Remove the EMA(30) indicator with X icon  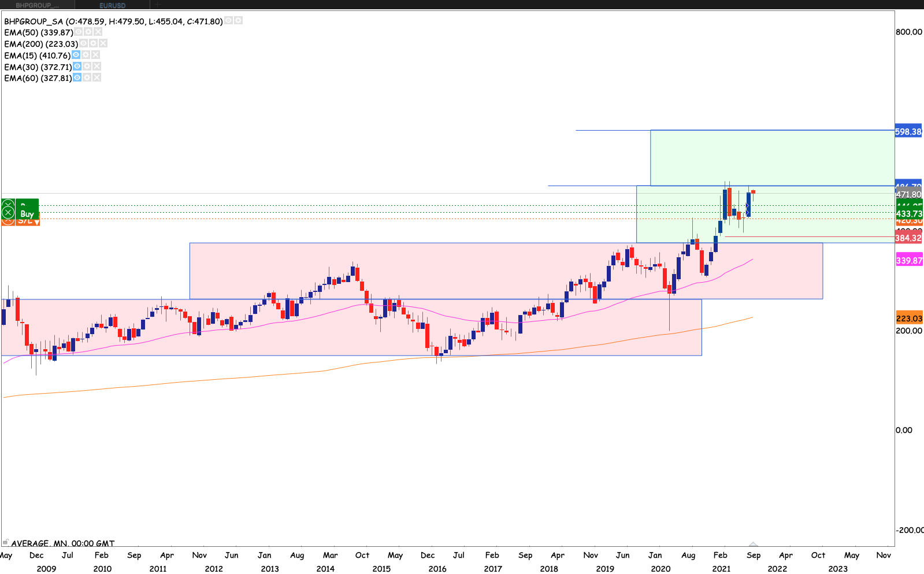click(x=97, y=66)
